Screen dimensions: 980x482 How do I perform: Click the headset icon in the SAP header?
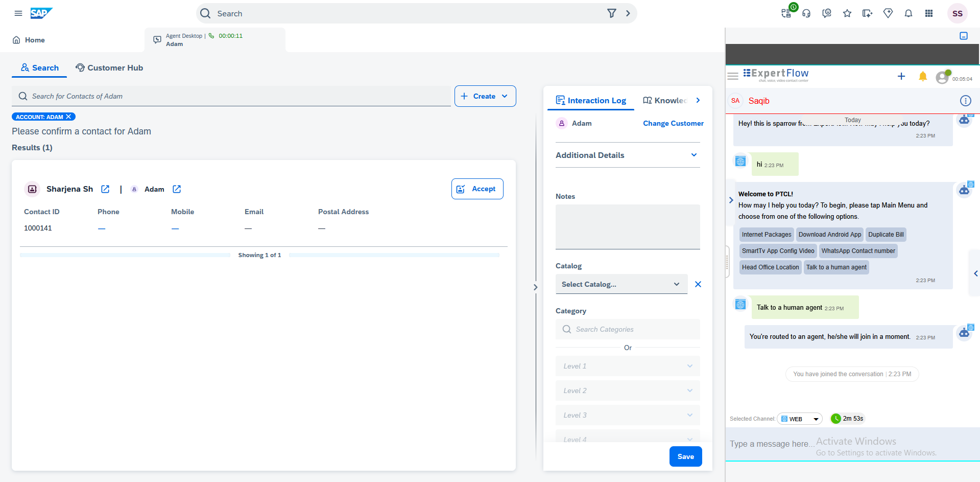point(806,13)
